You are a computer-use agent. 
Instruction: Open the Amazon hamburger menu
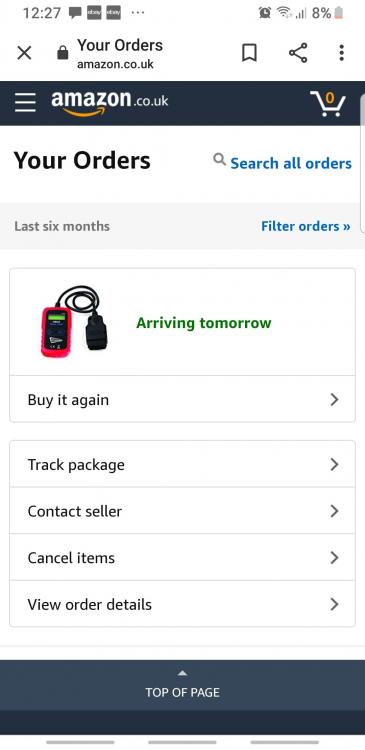pos(25,102)
